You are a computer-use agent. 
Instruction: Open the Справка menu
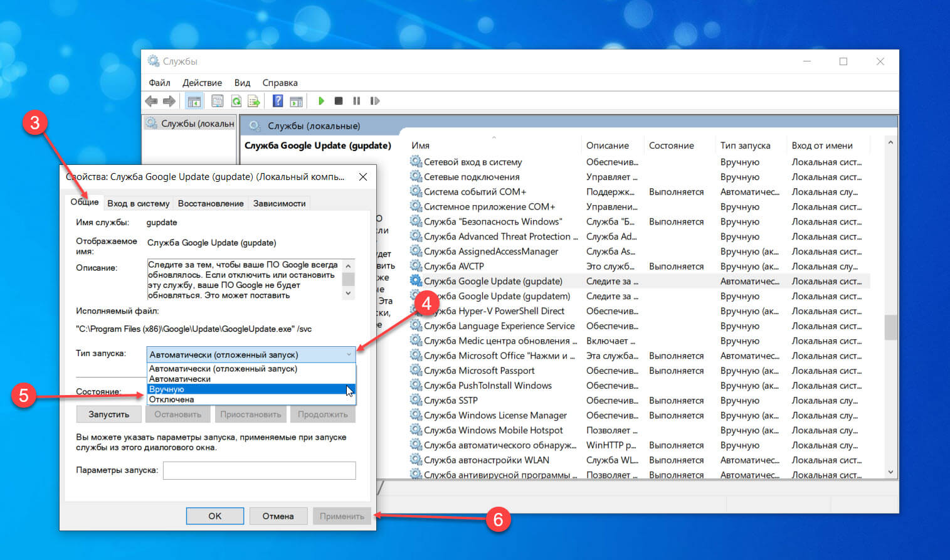pyautogui.click(x=280, y=83)
